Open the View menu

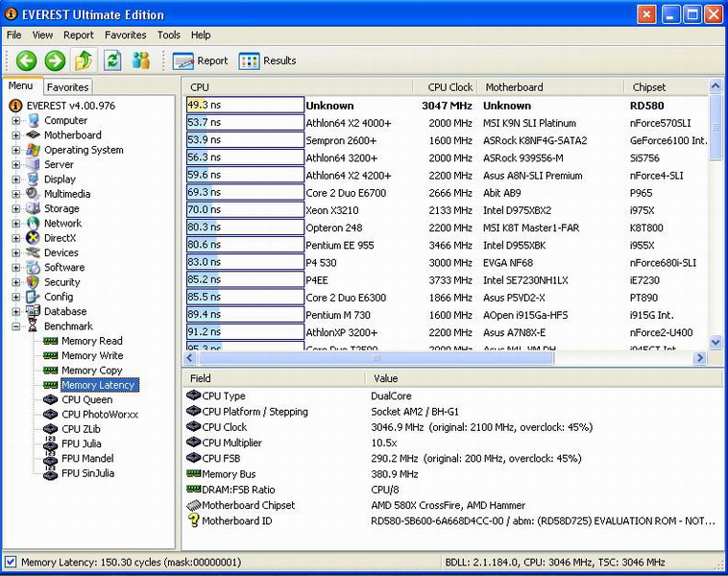pyautogui.click(x=42, y=35)
